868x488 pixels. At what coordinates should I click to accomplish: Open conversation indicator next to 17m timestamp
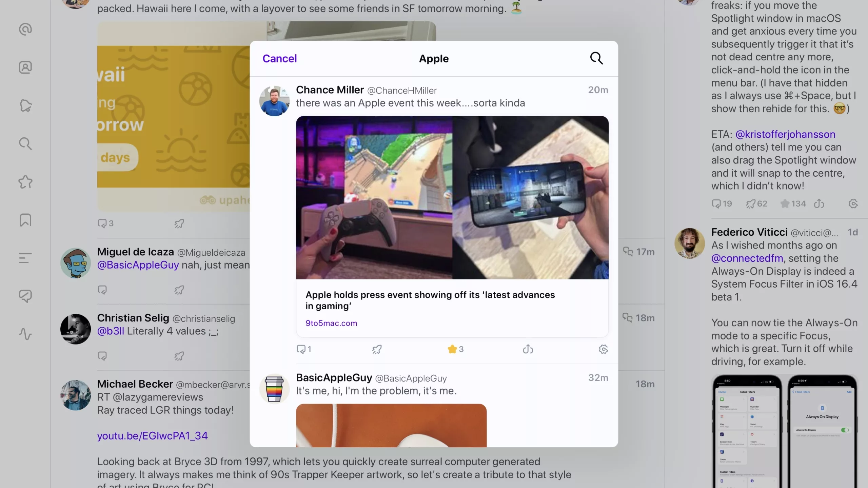628,252
